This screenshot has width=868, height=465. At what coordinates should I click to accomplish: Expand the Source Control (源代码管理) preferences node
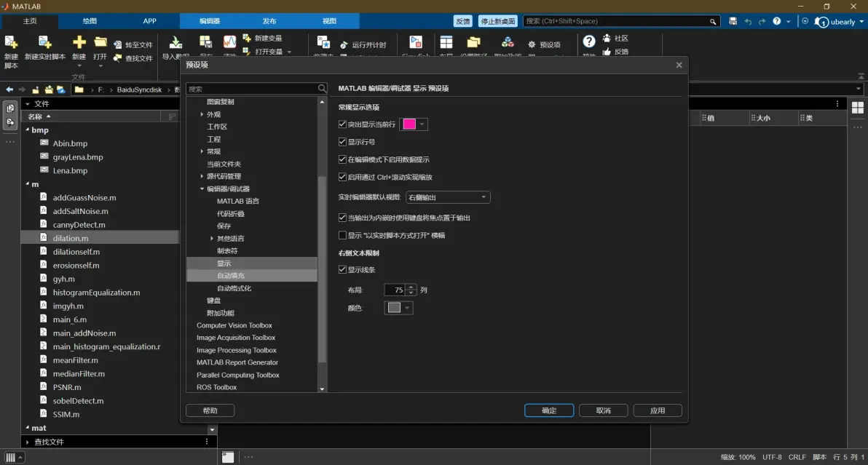tap(202, 176)
